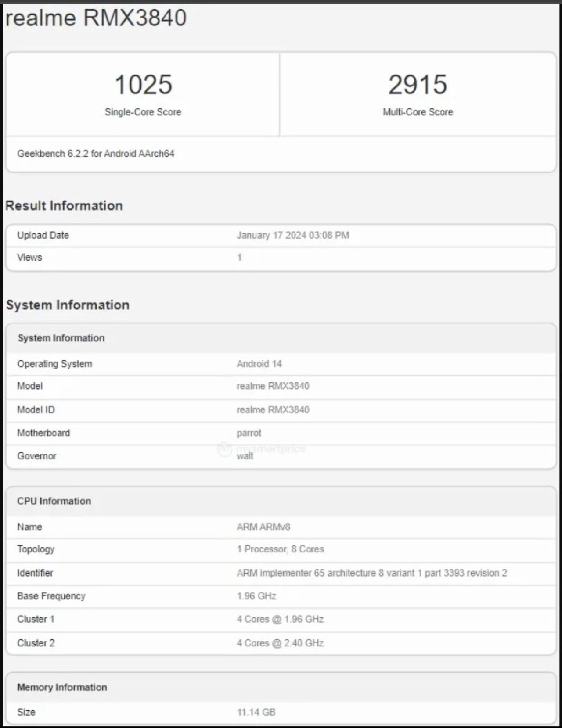Select the 1.96 GHz base frequency value
Screen dimensions: 562x728
tap(256, 596)
